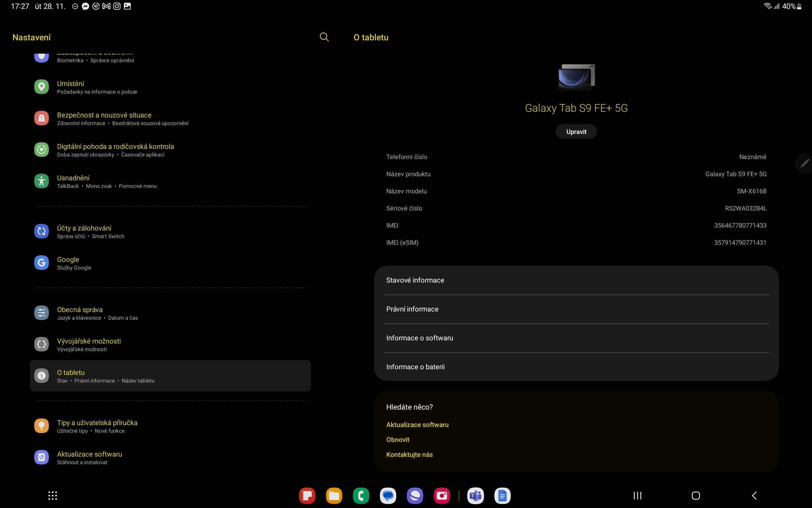
Task: Tap the Messenger notification icon in status bar
Action: (86, 6)
